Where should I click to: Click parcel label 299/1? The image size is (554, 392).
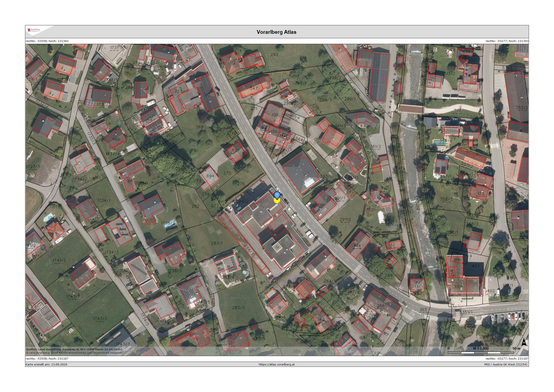tap(350, 99)
